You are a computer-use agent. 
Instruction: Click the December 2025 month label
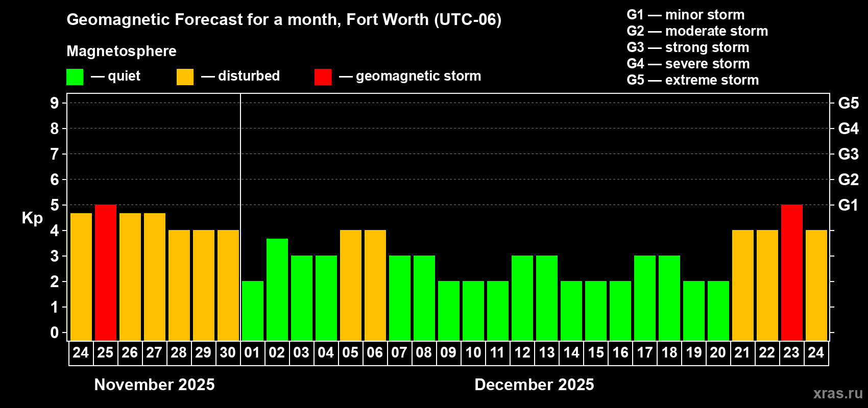point(534,385)
